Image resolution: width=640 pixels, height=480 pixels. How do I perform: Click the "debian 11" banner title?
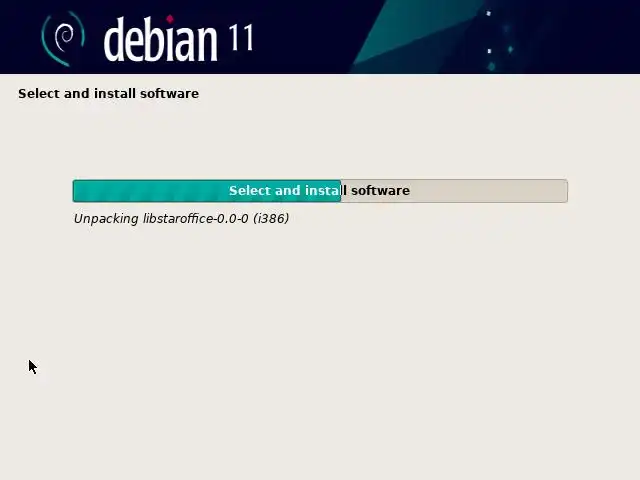179,39
